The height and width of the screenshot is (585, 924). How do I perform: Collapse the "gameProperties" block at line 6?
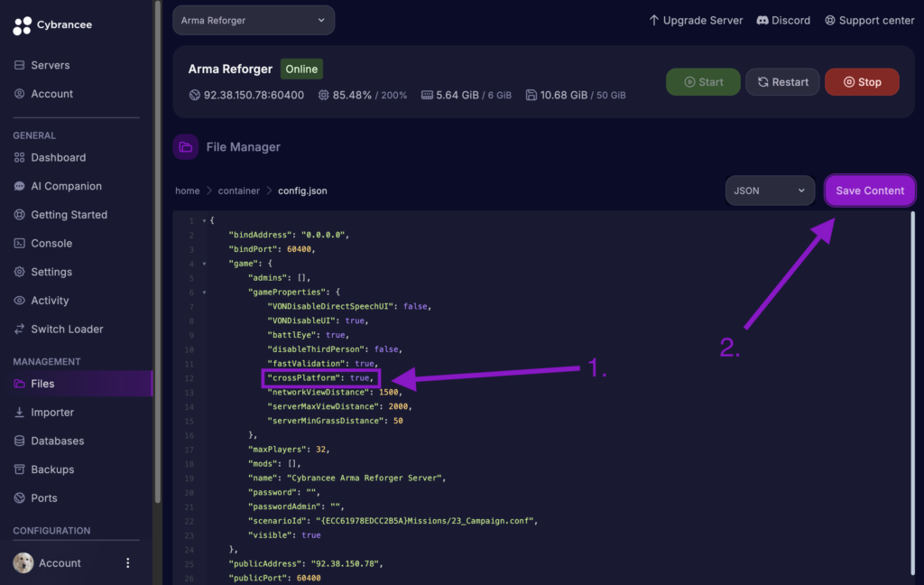(205, 292)
